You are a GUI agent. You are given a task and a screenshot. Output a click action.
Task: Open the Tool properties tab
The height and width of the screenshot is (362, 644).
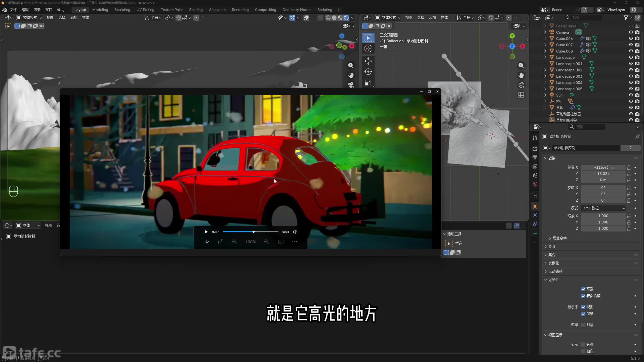point(535,138)
